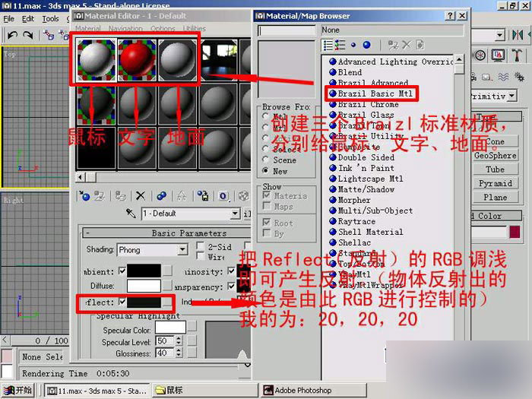Image resolution: width=532 pixels, height=399 pixels.
Task: Click Make Material Copy icon
Action: [x=161, y=196]
